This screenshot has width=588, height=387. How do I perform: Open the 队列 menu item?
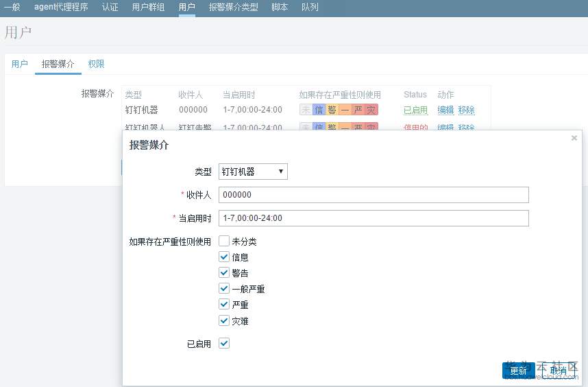pyautogui.click(x=310, y=7)
